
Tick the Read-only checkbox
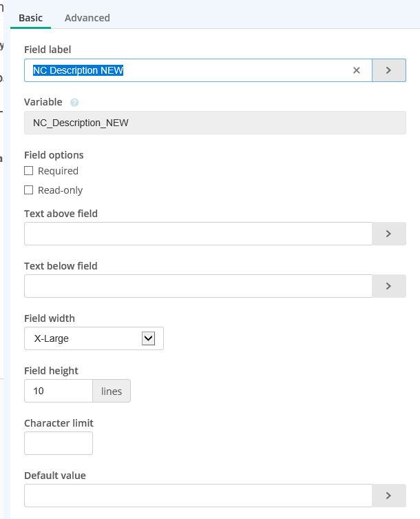coord(29,190)
